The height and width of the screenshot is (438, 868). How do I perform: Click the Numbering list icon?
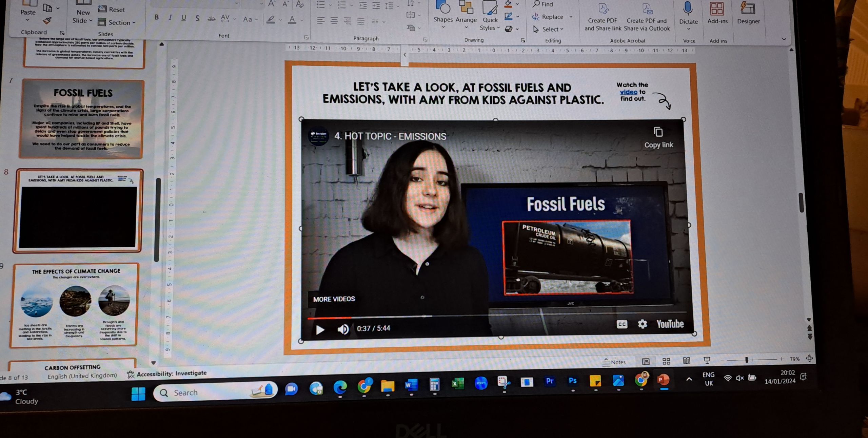(342, 5)
